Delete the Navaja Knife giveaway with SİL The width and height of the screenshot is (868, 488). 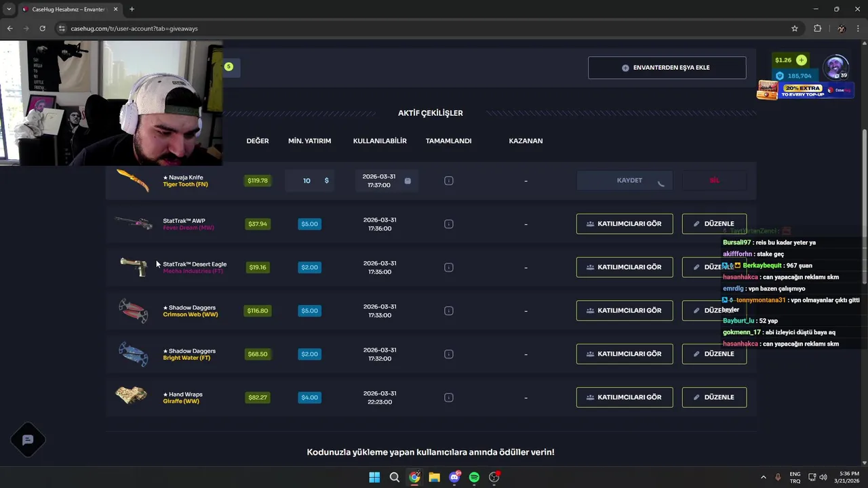tap(714, 181)
